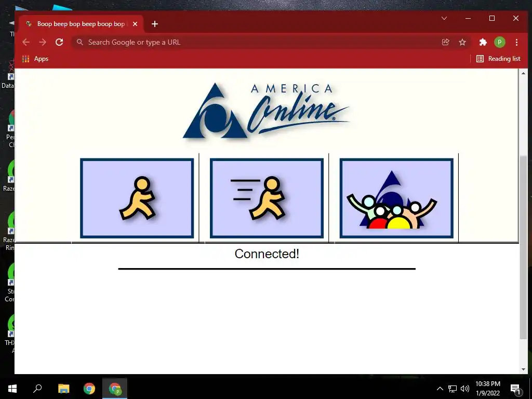Select the active Chrome profile window in taskbar
The height and width of the screenshot is (399, 532).
pos(115,389)
